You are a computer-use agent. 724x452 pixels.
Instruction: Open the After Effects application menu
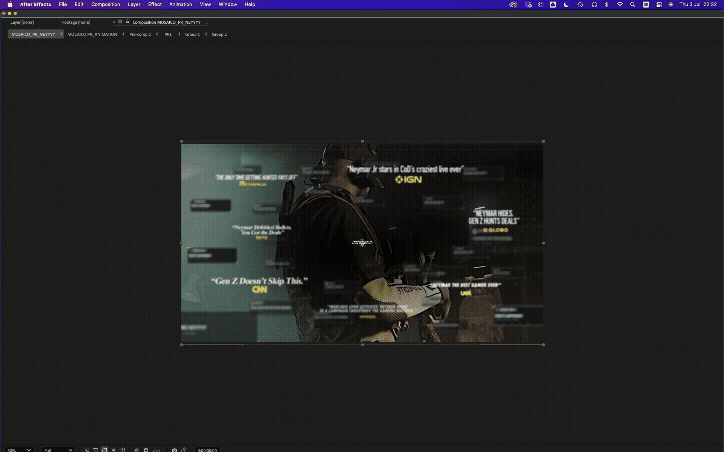click(x=35, y=4)
